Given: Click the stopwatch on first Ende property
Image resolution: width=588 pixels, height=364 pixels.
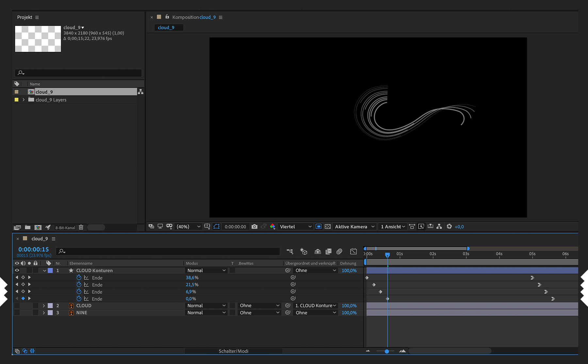Looking at the screenshot, I should coord(79,277).
